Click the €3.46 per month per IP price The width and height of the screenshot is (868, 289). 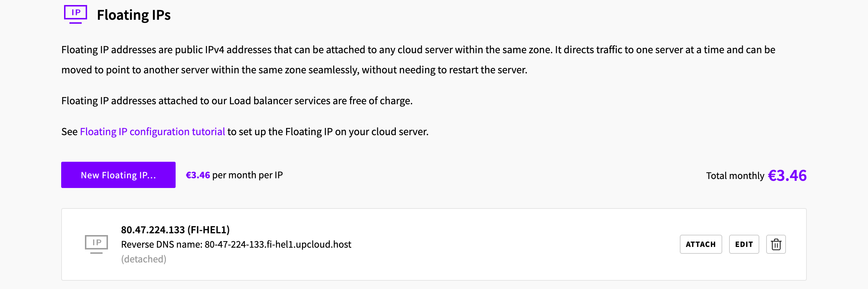point(234,175)
